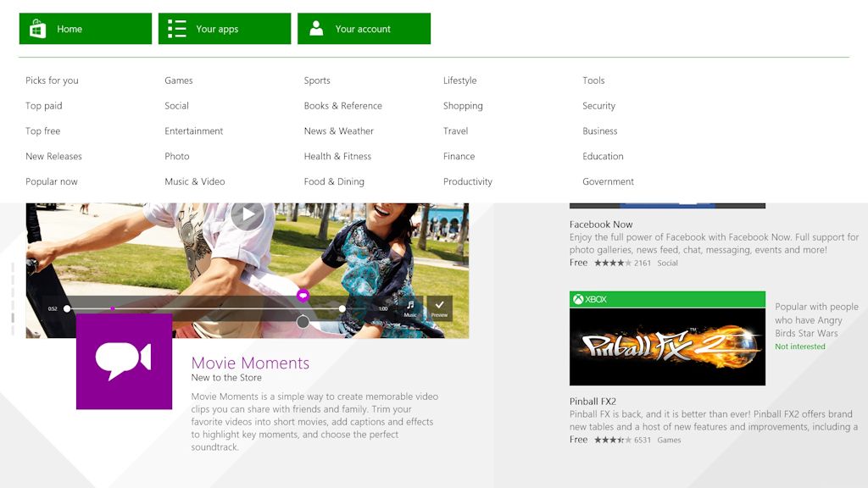Browse the Games category
This screenshot has width=868, height=488.
(x=179, y=80)
